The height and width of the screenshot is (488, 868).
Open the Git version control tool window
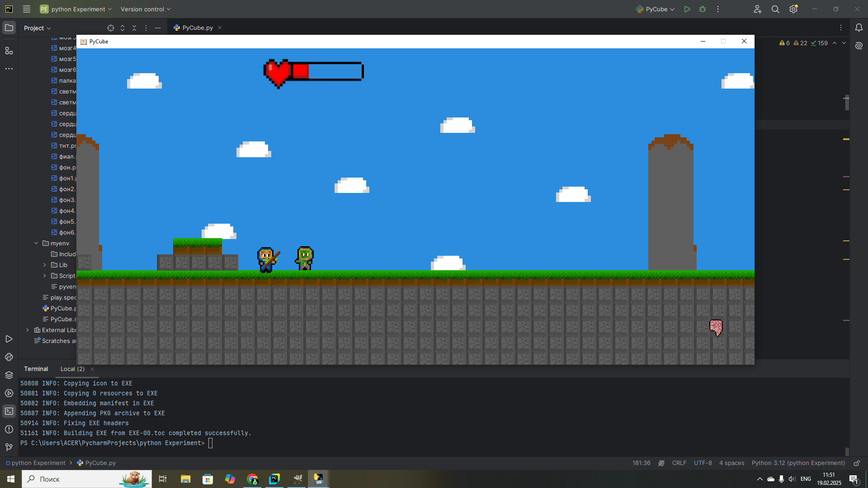[x=9, y=447]
